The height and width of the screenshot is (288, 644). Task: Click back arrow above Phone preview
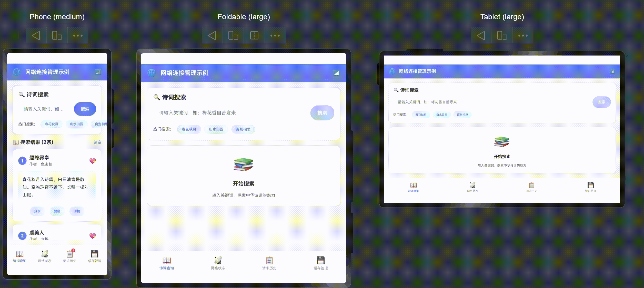pyautogui.click(x=36, y=35)
